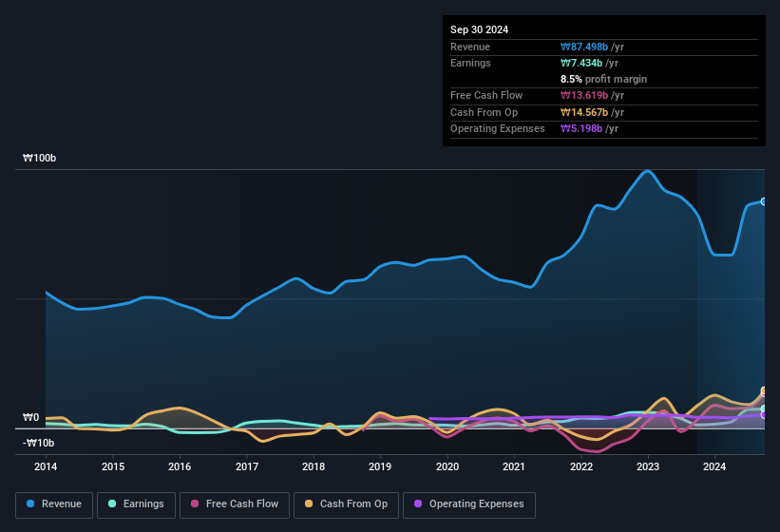The width and height of the screenshot is (780, 532).
Task: Click the Free Cash Flow tooltip label
Action: point(486,95)
